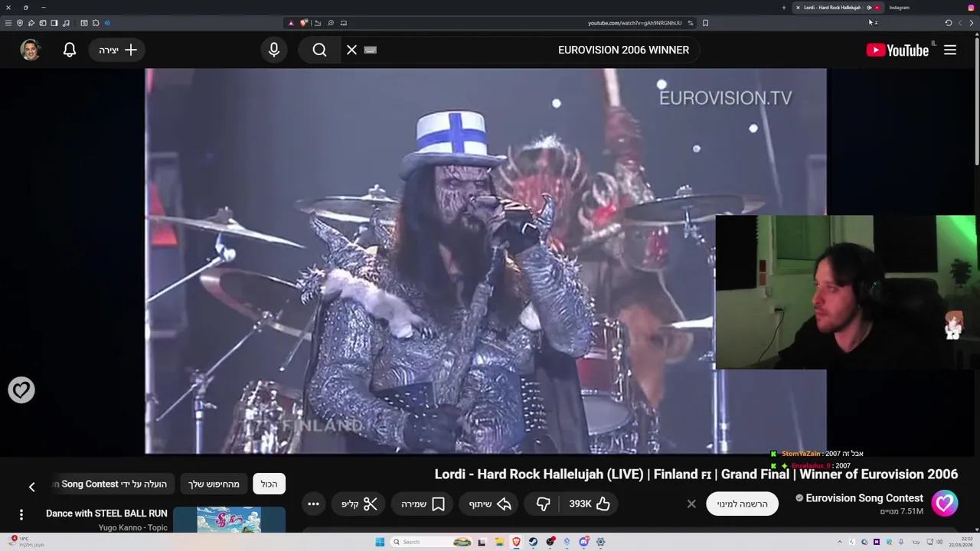Save the video to playlist (שמירה)
The width and height of the screenshot is (980, 551).
pos(423,504)
